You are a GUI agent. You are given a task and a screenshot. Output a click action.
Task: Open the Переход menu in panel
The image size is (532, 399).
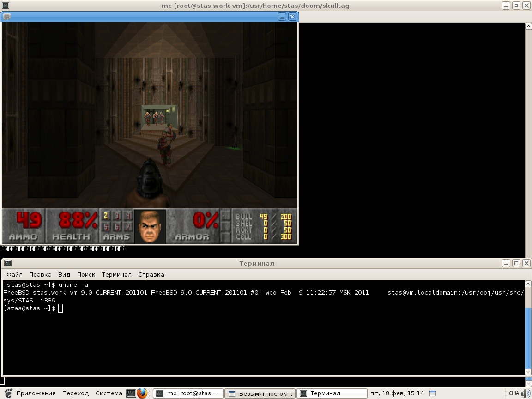(x=75, y=393)
